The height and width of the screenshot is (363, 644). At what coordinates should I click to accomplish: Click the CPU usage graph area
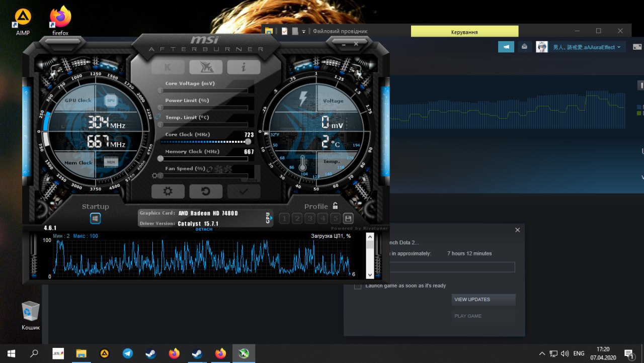click(x=202, y=257)
